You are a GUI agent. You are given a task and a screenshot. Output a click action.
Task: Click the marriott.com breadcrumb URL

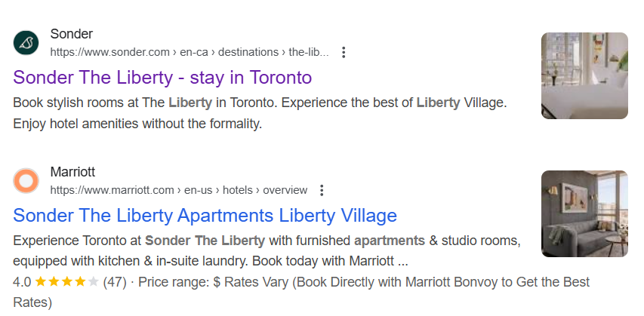179,190
